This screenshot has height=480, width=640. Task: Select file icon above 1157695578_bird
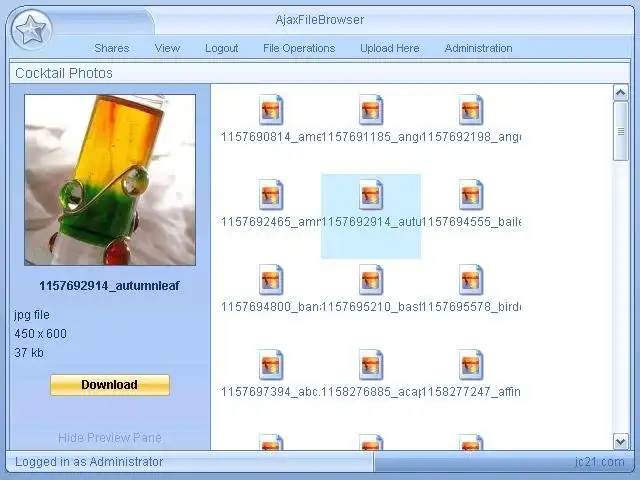471,280
